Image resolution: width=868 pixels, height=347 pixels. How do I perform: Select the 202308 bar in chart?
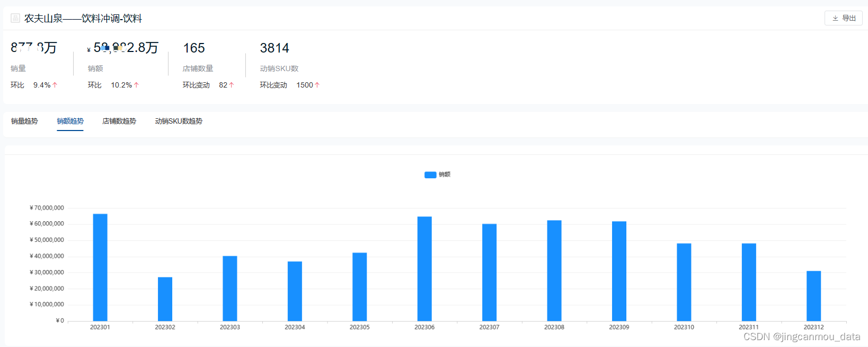554,271
